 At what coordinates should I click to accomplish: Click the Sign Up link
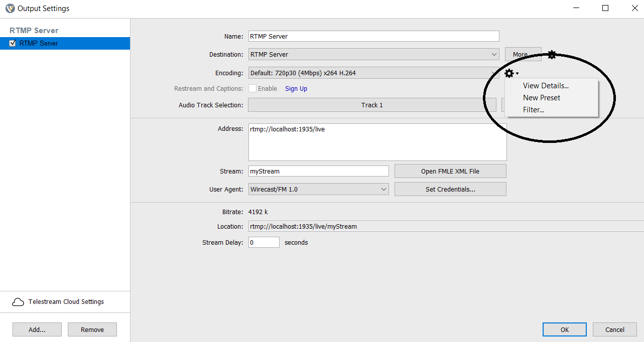pyautogui.click(x=296, y=88)
